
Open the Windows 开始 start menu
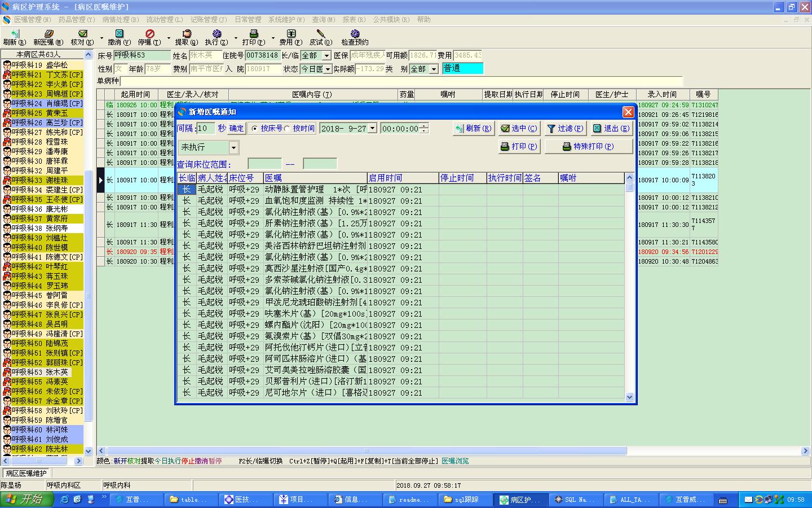pos(27,500)
